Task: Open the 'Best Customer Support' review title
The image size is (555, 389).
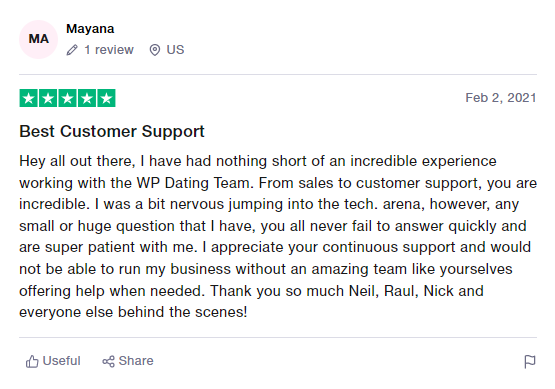Action: pos(112,131)
